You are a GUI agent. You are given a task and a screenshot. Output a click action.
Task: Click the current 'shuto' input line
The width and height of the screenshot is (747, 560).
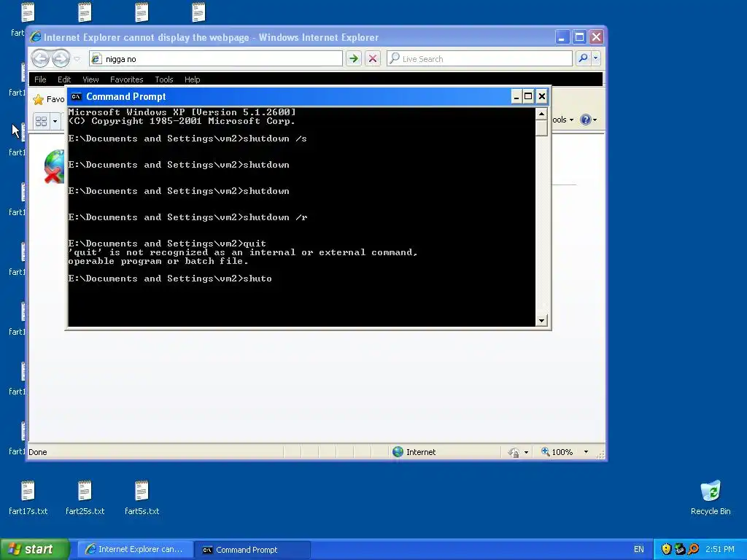tap(170, 279)
